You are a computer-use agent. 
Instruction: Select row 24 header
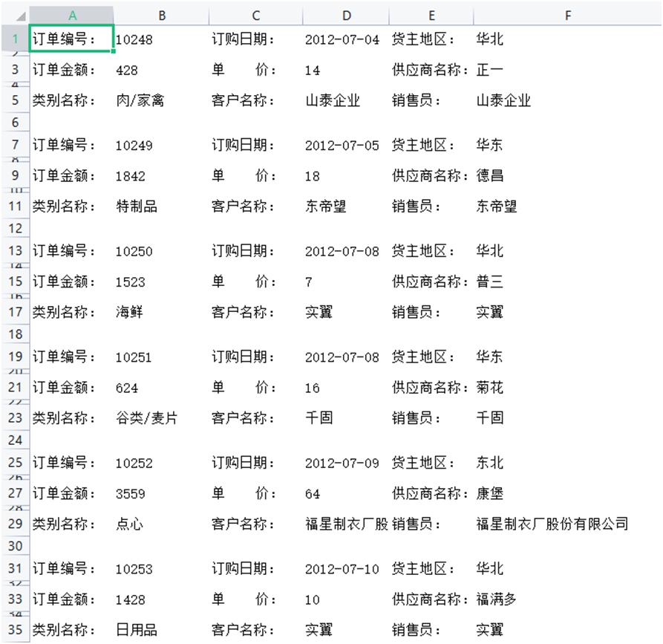coord(16,440)
